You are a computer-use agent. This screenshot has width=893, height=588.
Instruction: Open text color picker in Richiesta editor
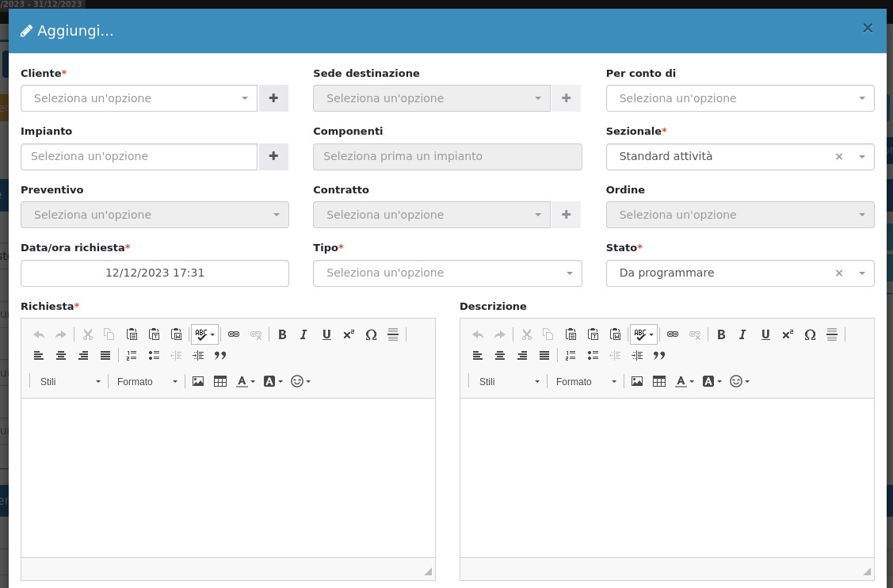click(245, 381)
